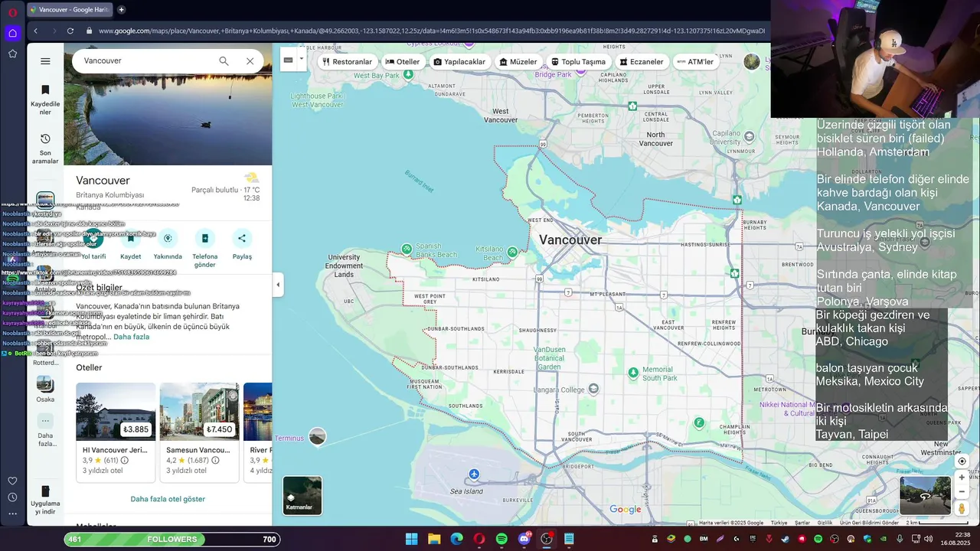Viewport: 980px width, 551px height.
Task: Filter map by ATM'ler
Action: tap(695, 61)
